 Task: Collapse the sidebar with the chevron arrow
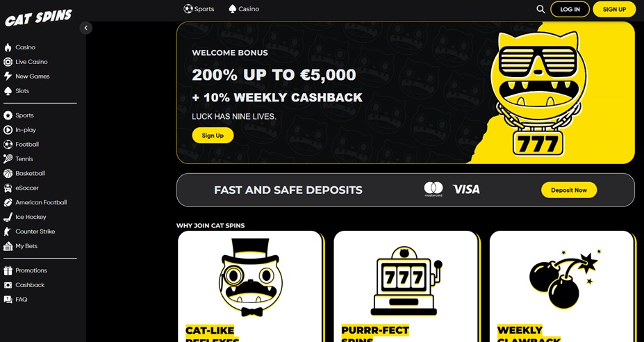click(86, 28)
